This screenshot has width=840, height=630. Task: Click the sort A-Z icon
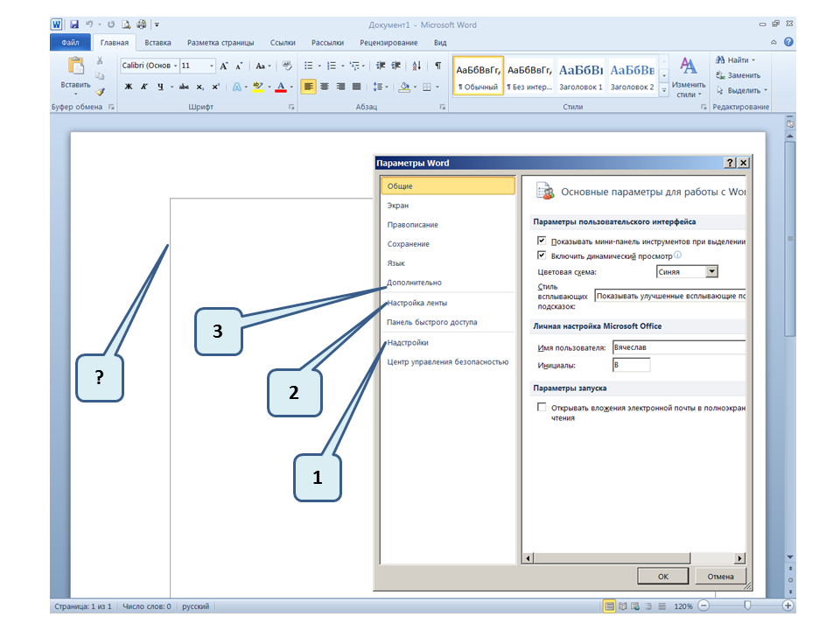(416, 66)
